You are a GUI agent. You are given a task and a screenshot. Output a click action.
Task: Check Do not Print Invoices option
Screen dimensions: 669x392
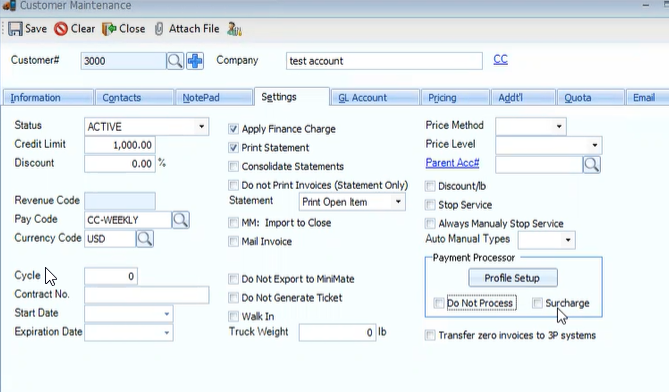point(233,185)
